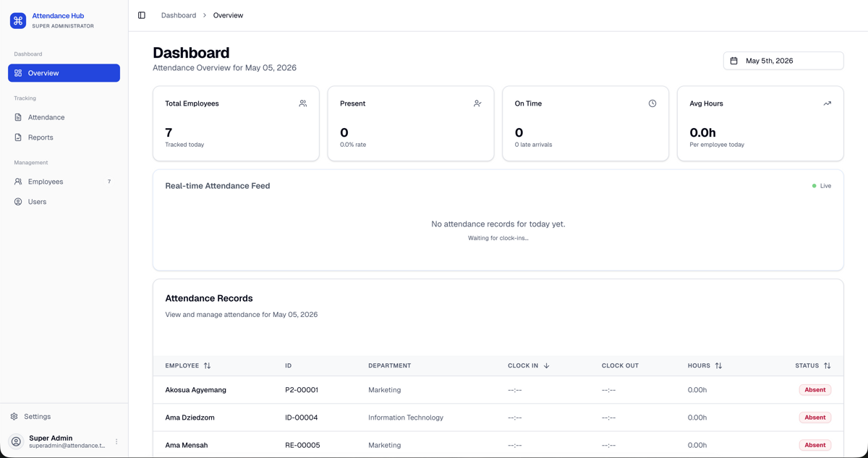The height and width of the screenshot is (458, 868).
Task: Click the ID column header
Action: (x=289, y=366)
